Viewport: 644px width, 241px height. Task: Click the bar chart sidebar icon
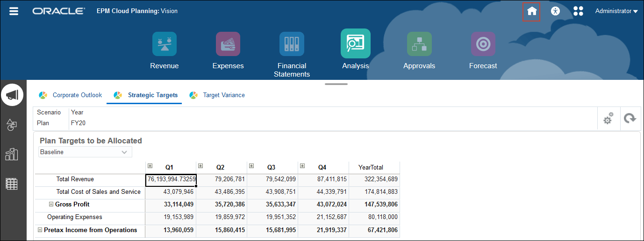pos(12,154)
